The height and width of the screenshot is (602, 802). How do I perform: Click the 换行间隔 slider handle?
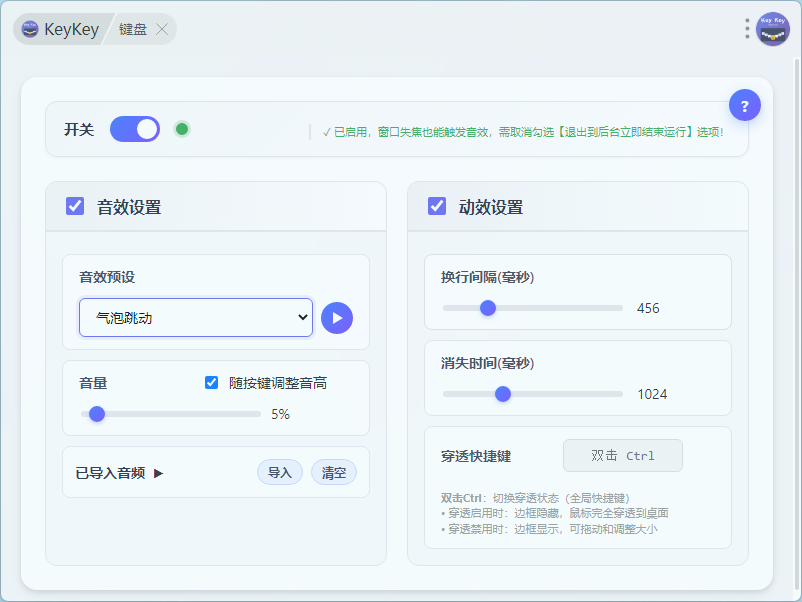[488, 308]
